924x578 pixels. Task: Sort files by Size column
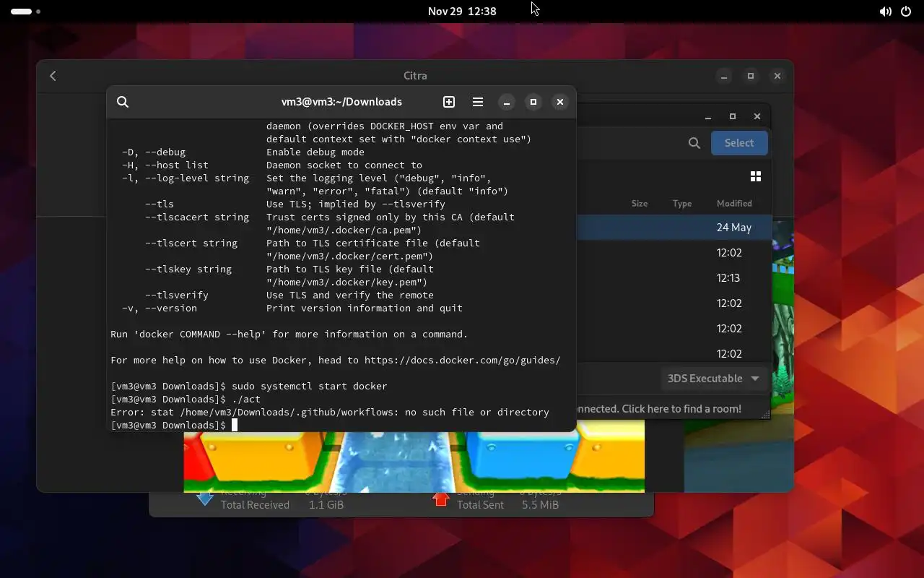[x=640, y=204]
